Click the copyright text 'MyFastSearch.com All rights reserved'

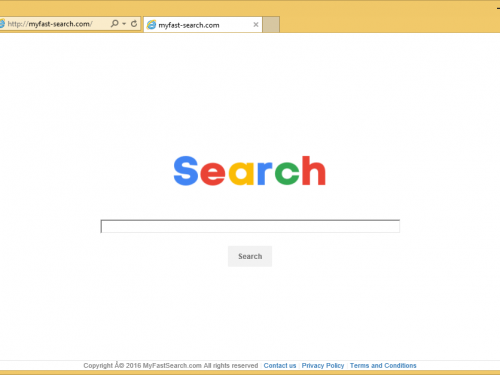[x=200, y=366]
